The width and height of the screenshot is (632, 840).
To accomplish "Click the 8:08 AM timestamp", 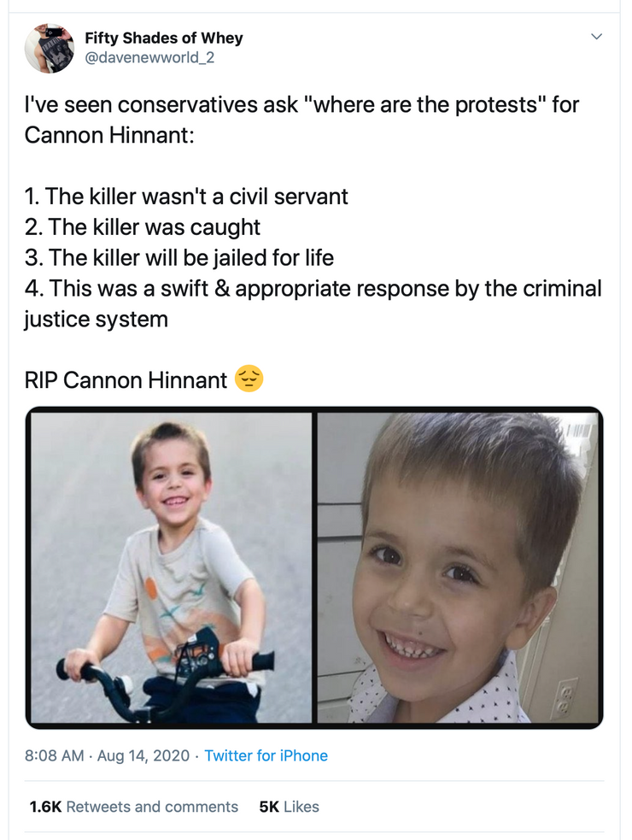I will (54, 755).
